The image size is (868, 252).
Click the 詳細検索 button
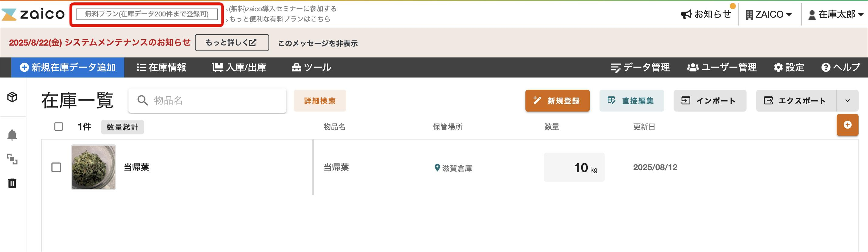(320, 101)
